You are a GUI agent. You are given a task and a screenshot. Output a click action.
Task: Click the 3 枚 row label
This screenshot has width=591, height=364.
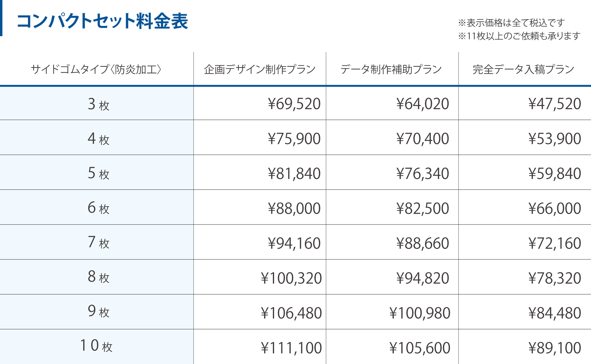point(98,104)
